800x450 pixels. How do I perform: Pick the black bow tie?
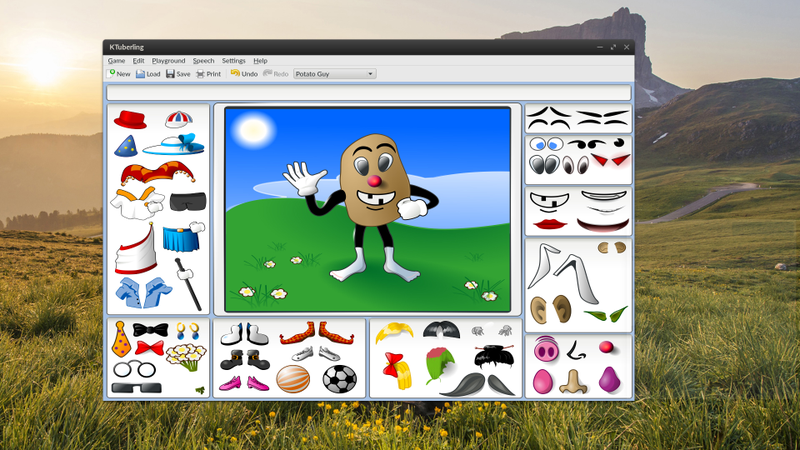tap(151, 330)
